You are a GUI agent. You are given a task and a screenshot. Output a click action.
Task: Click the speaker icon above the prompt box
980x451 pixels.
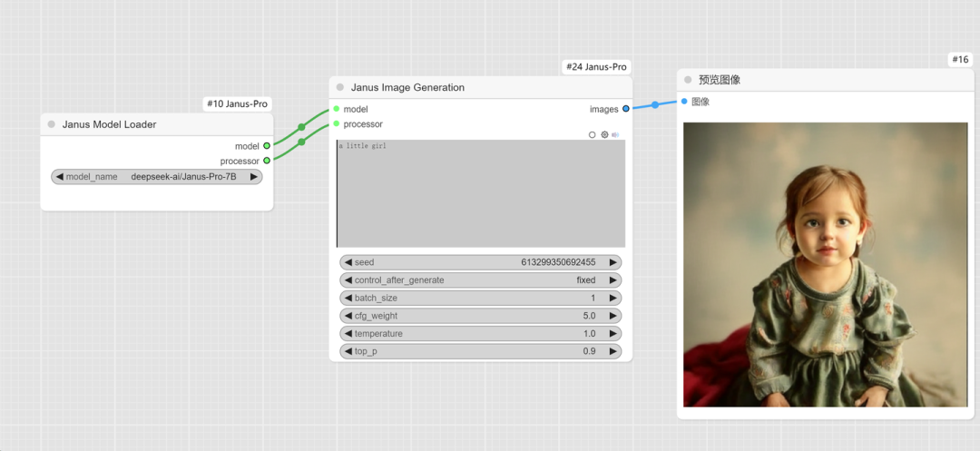(x=615, y=134)
